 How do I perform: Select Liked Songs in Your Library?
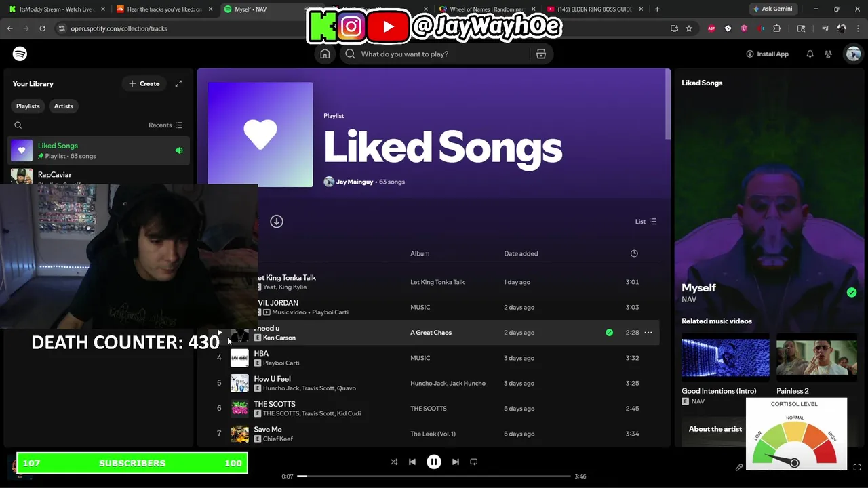[98, 150]
